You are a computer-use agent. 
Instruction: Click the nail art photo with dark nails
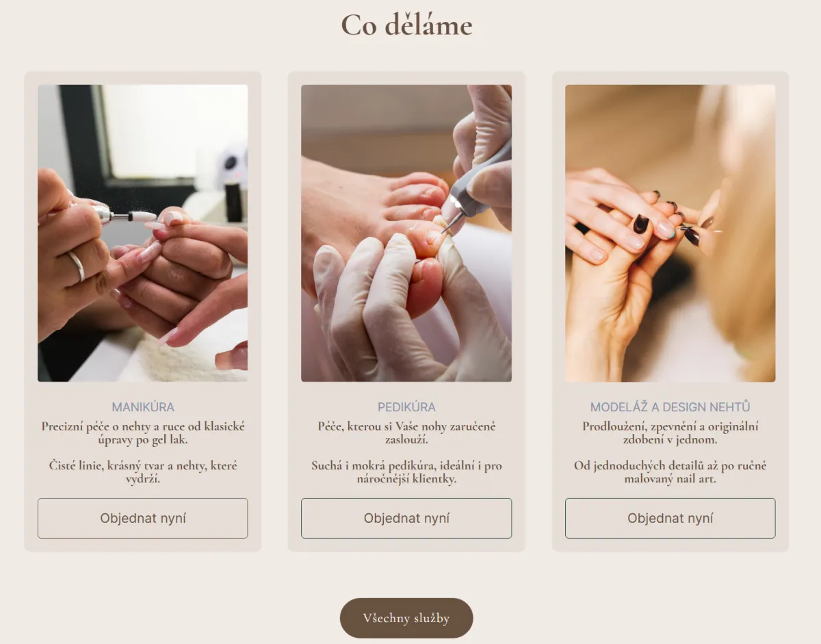[x=670, y=233]
